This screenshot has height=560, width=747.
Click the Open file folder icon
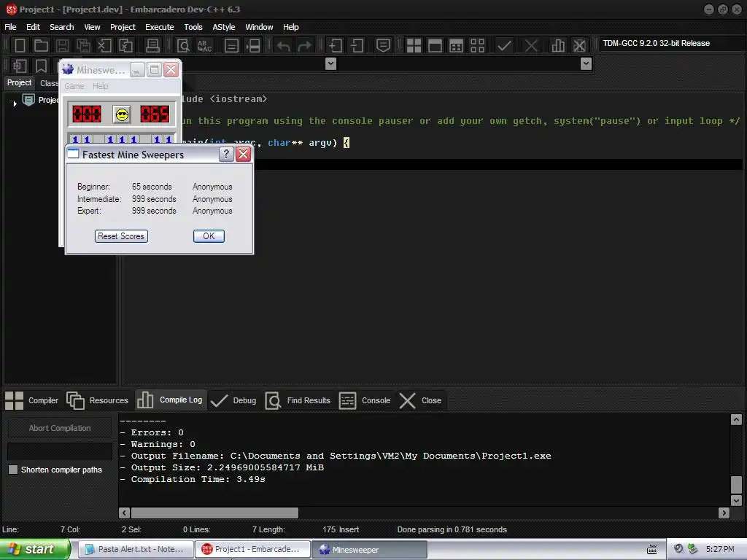point(41,46)
